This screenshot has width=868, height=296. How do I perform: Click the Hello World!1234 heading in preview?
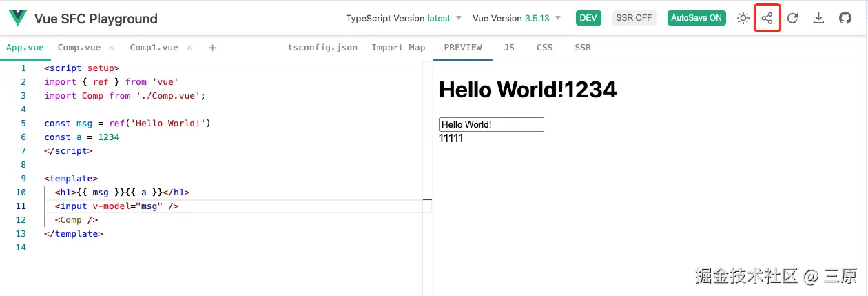pos(528,89)
